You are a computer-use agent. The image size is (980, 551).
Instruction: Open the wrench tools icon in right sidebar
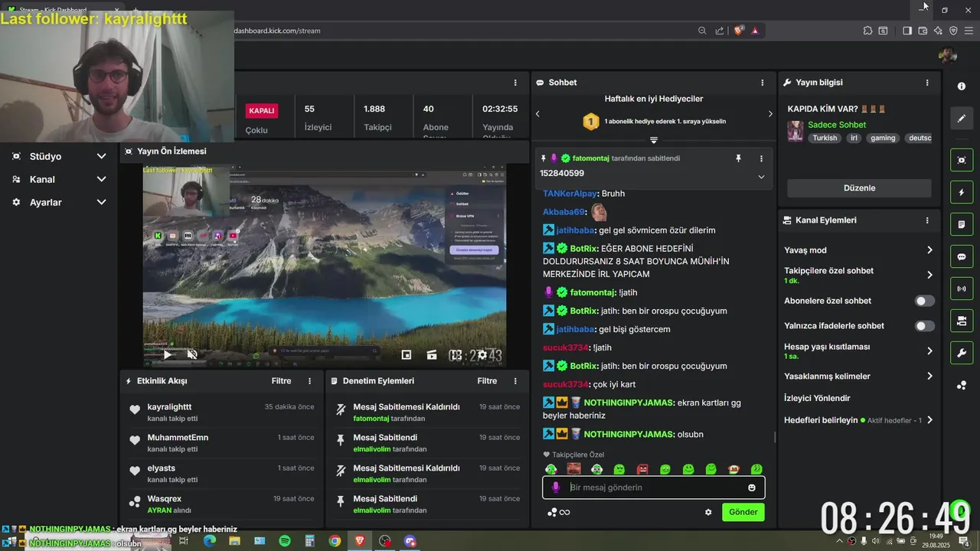[x=962, y=353]
